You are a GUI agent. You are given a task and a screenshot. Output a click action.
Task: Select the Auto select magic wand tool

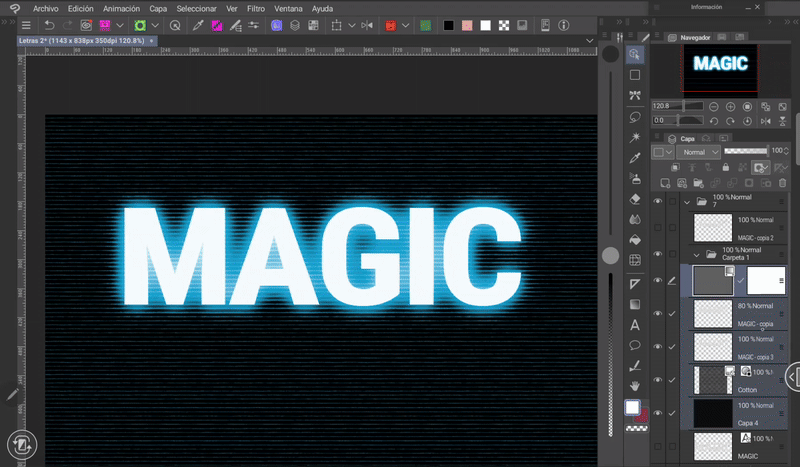[x=635, y=137]
